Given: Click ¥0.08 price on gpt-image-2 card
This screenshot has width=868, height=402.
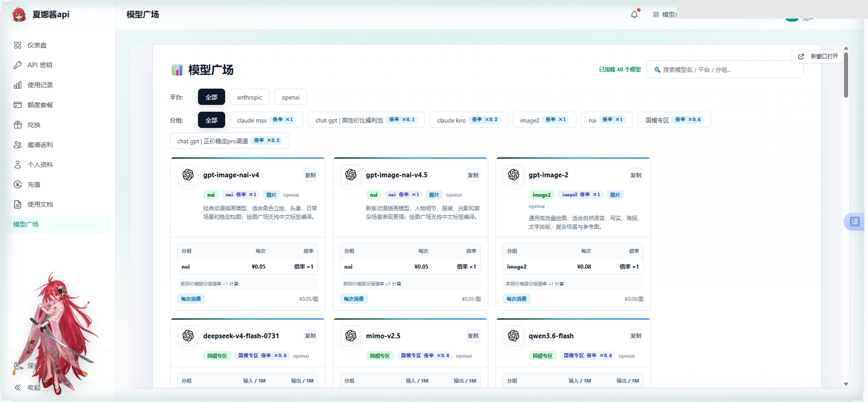Looking at the screenshot, I should (x=584, y=267).
